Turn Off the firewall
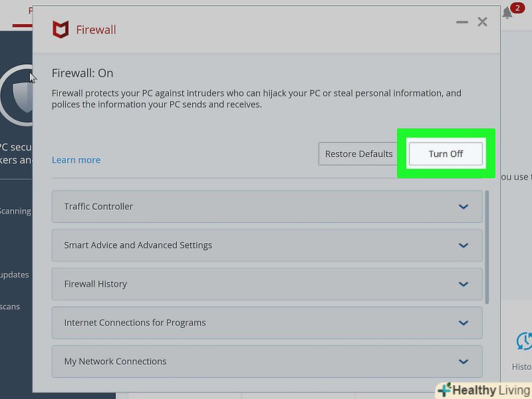 point(446,153)
